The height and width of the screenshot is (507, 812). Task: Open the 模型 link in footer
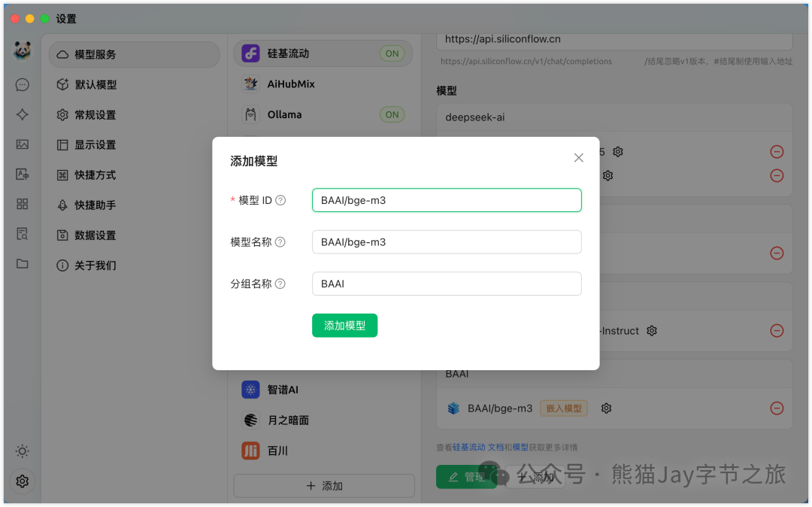pyautogui.click(x=520, y=448)
